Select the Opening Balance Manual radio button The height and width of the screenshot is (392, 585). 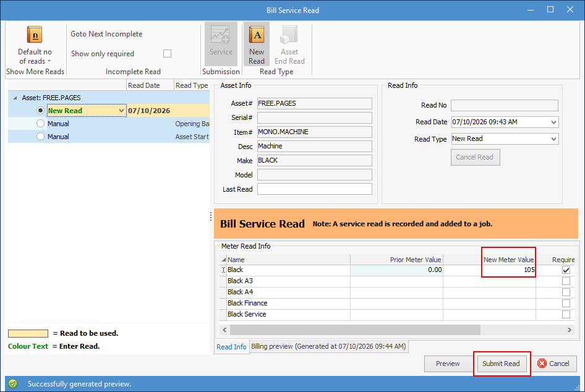[40, 124]
